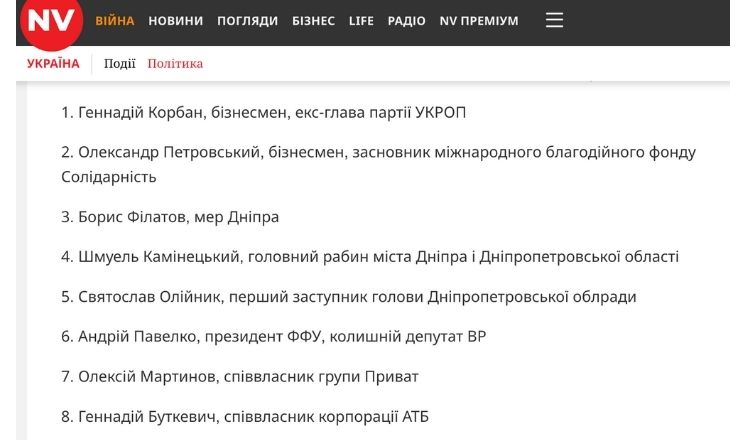Switch to the Події subsection

[120, 63]
